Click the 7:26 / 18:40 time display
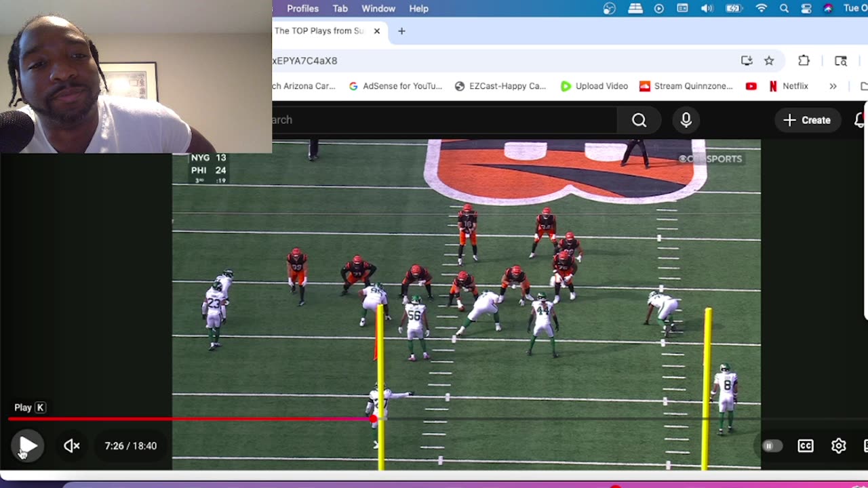This screenshot has width=868, height=488. pyautogui.click(x=131, y=446)
